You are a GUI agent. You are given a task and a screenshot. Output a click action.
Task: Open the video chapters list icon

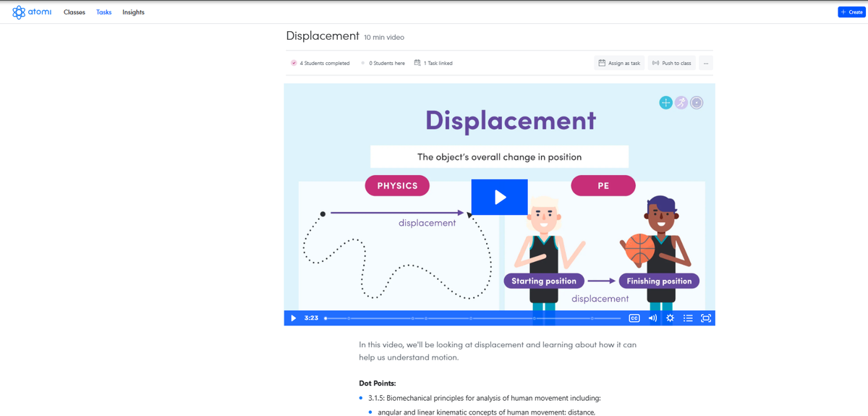(688, 318)
